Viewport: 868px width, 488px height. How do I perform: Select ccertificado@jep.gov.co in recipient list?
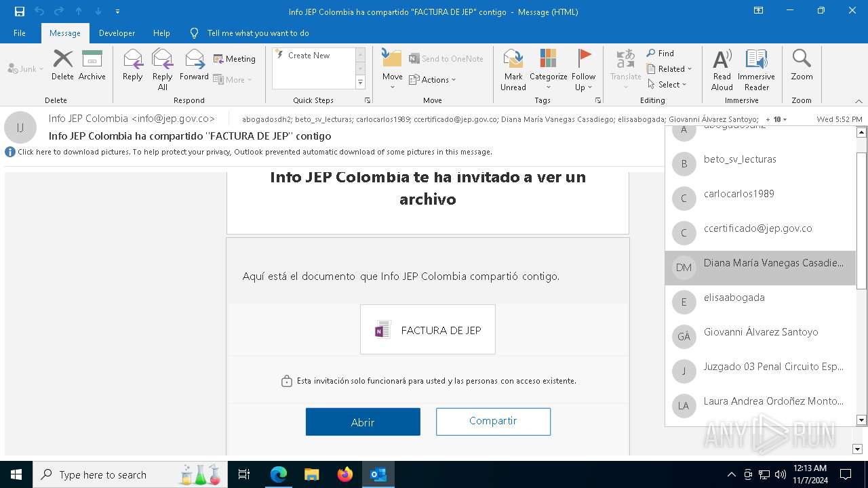click(x=760, y=232)
